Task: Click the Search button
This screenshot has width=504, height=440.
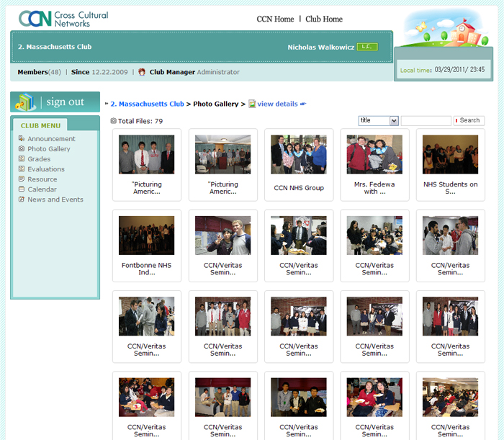Action: [x=469, y=120]
